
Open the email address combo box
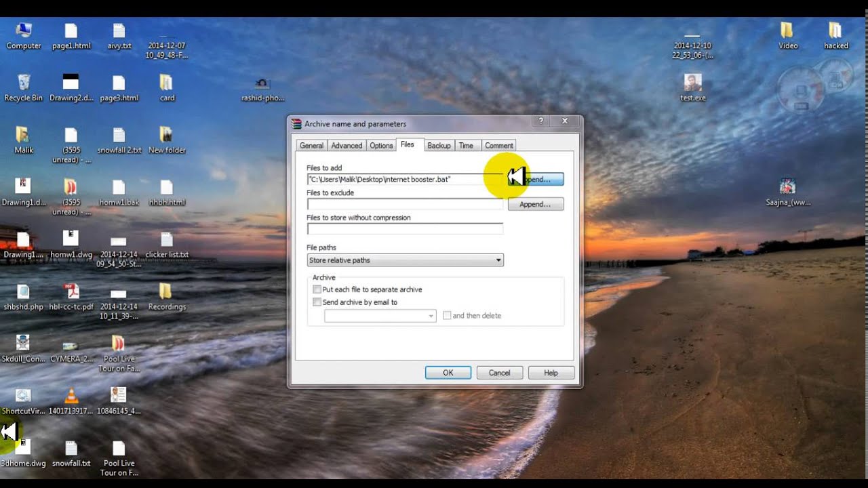point(380,316)
